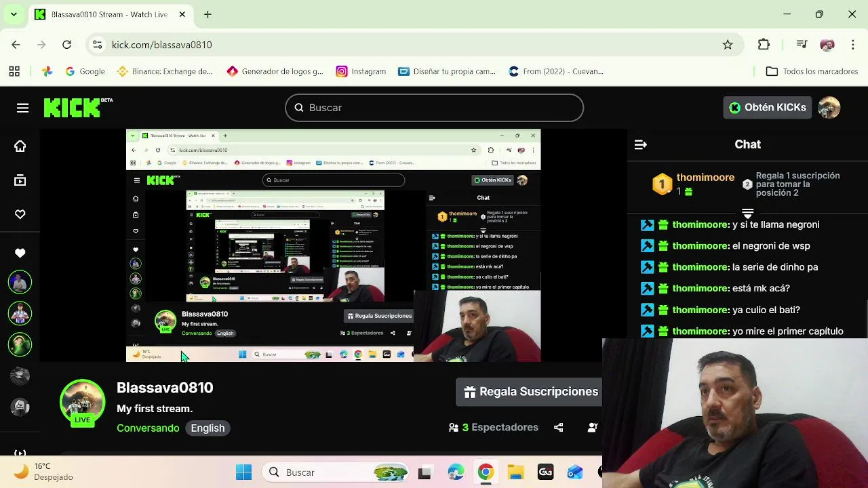This screenshot has width=868, height=488.
Task: Click thomimoore on gift leaderboard
Action: coord(705,178)
